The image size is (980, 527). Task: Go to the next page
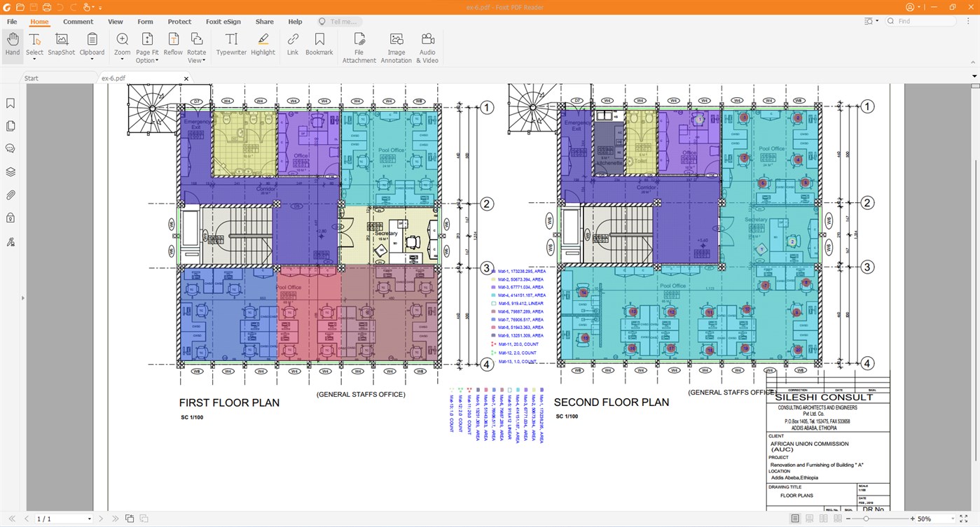[x=102, y=519]
